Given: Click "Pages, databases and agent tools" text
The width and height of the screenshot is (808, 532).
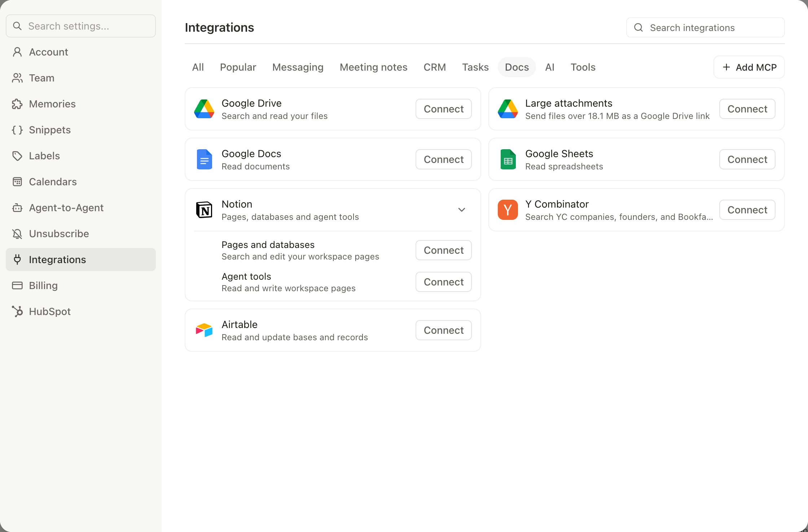Looking at the screenshot, I should pyautogui.click(x=290, y=217).
